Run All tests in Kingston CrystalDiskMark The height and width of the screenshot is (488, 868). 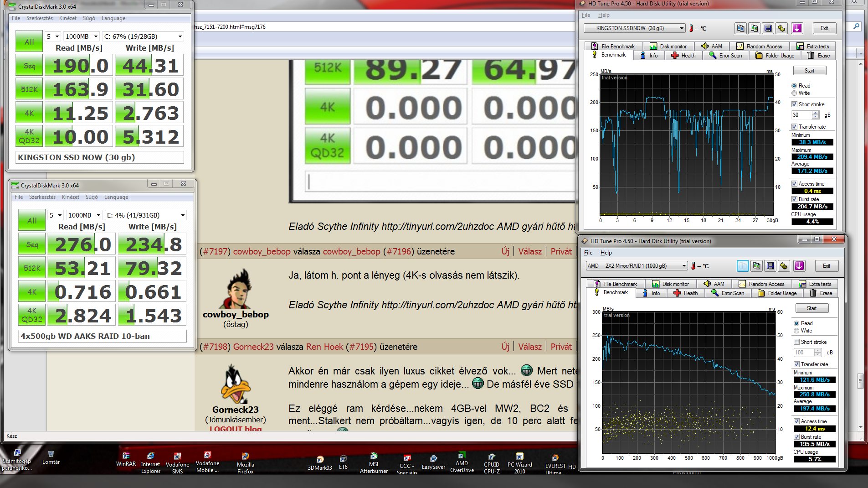coord(29,42)
